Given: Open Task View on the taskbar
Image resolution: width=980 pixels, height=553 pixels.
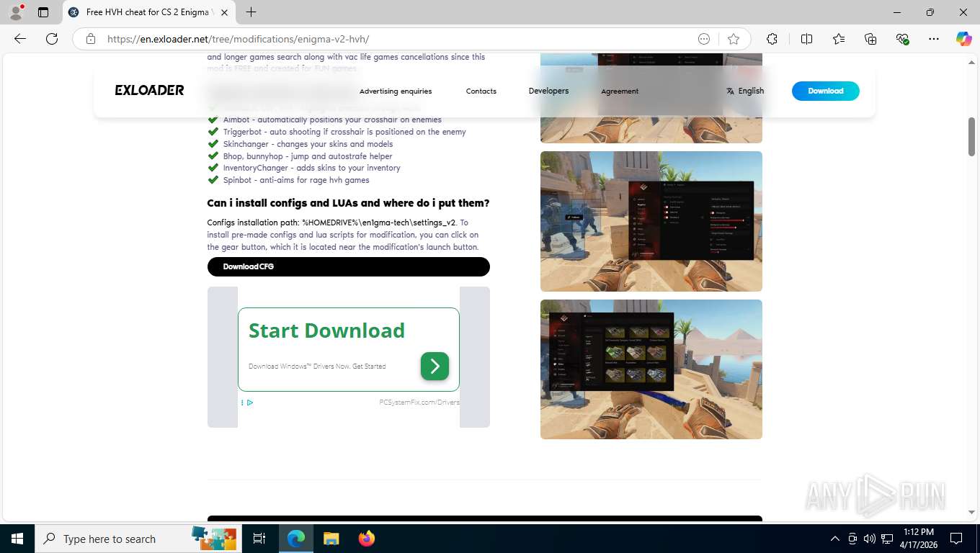Looking at the screenshot, I should (x=259, y=539).
